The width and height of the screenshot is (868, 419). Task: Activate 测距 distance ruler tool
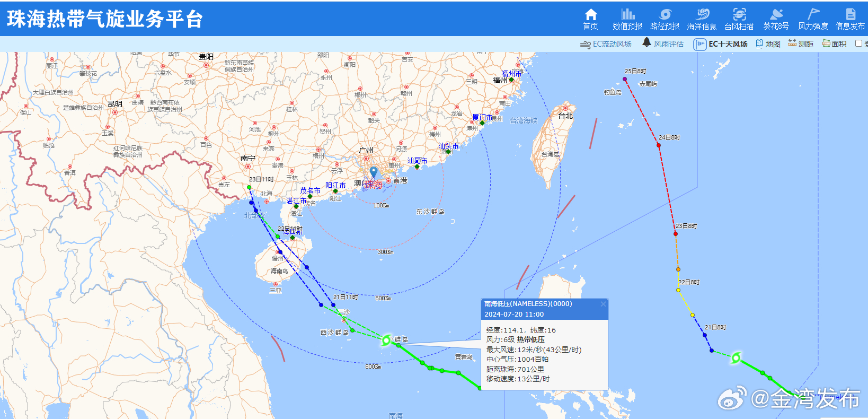pos(800,44)
